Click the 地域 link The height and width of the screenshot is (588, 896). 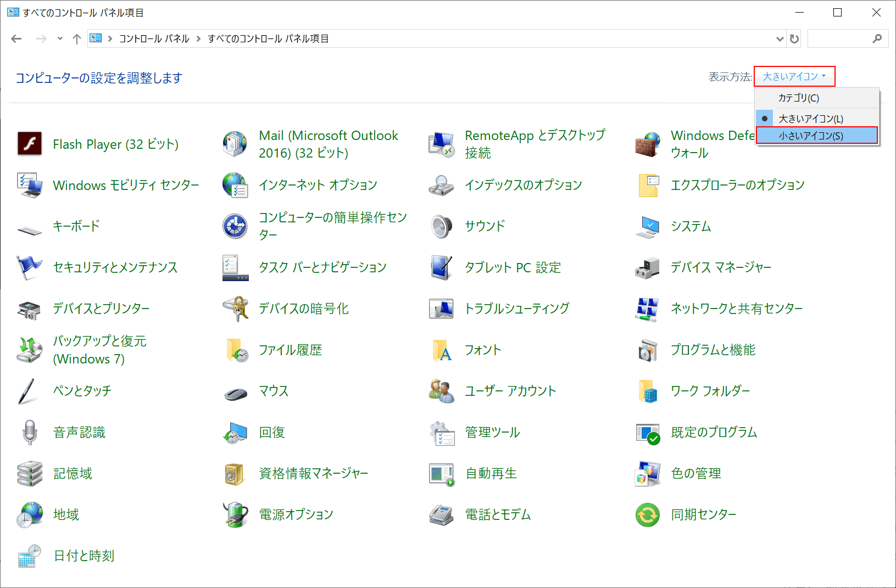pyautogui.click(x=66, y=514)
